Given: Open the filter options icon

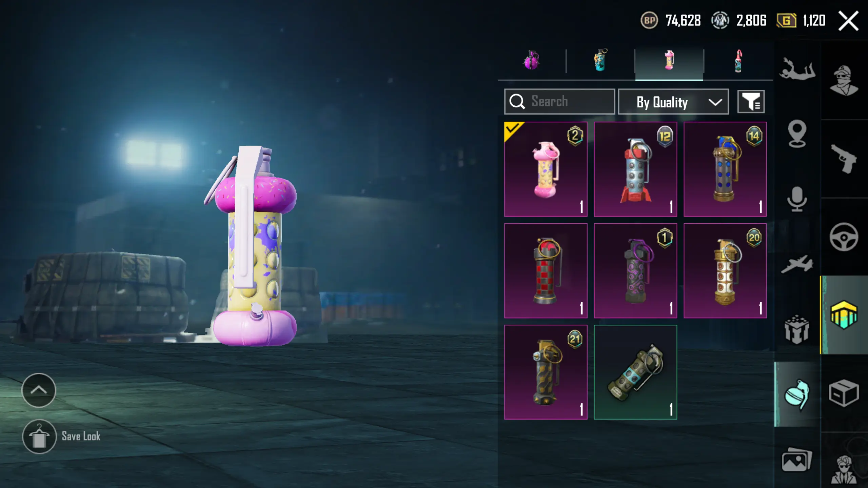Looking at the screenshot, I should pyautogui.click(x=751, y=102).
